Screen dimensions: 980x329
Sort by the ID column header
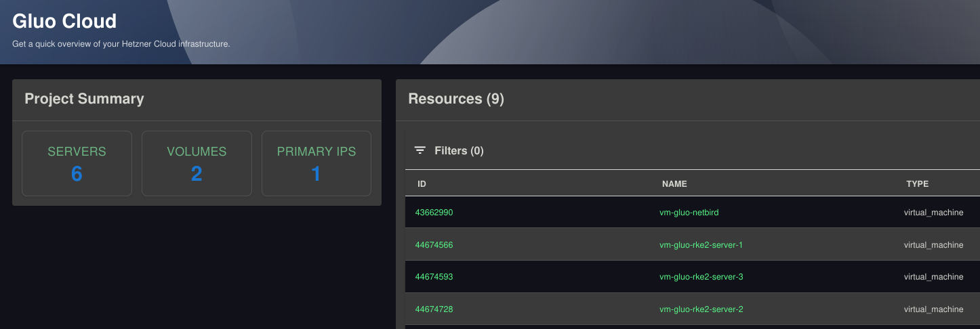(x=422, y=183)
